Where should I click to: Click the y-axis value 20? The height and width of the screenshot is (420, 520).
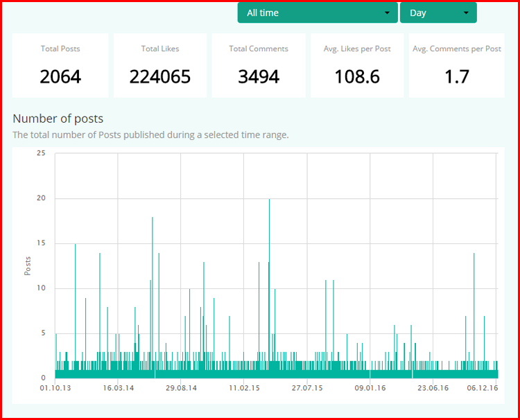[x=41, y=198]
